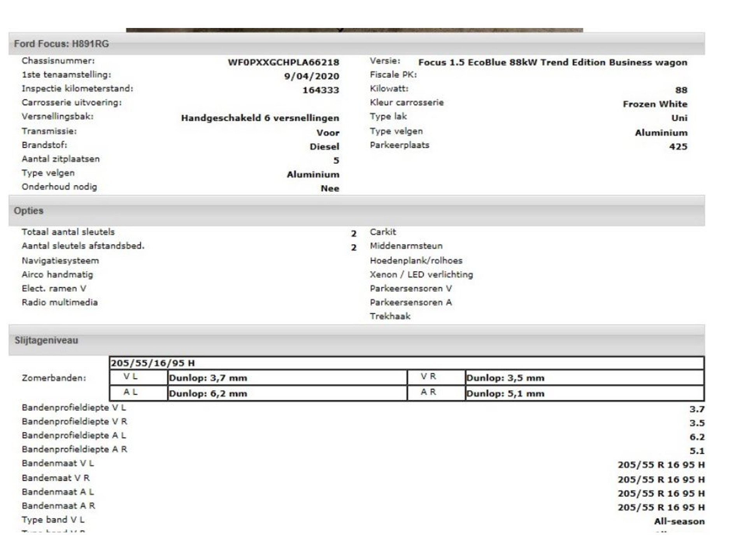The image size is (747, 560).
Task: Click Bandenprofieldiepte A L value 6.2
Action: pos(697,437)
